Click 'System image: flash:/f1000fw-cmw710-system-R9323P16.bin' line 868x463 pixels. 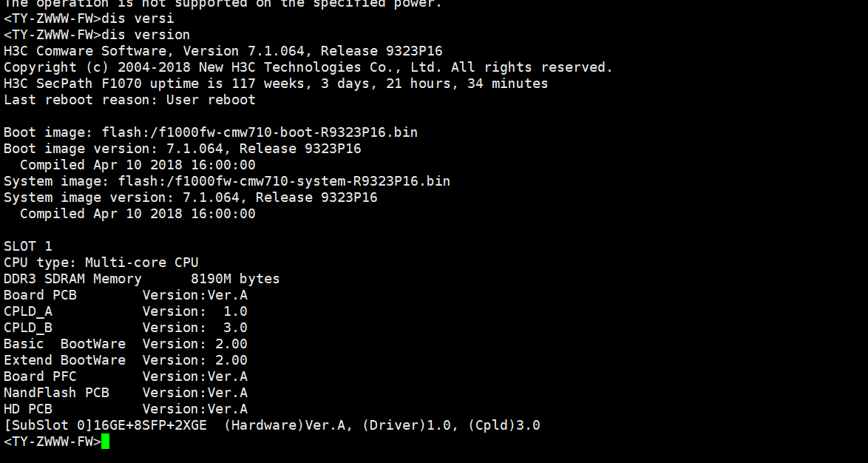(227, 181)
